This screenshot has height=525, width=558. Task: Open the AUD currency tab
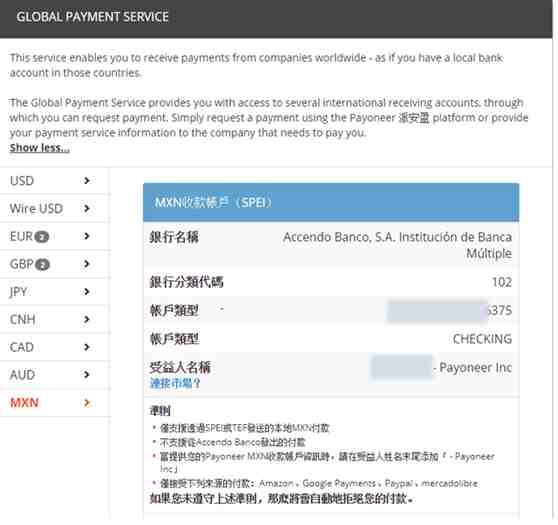[x=54, y=375]
